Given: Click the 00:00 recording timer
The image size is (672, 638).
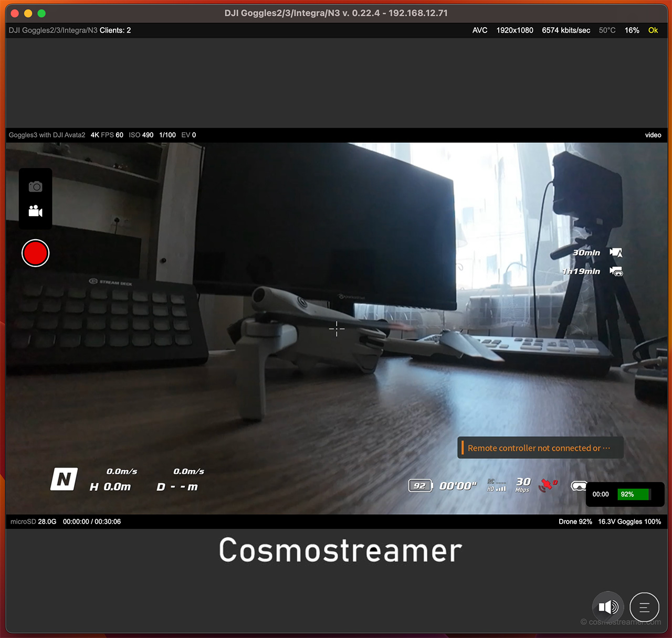Looking at the screenshot, I should [601, 494].
